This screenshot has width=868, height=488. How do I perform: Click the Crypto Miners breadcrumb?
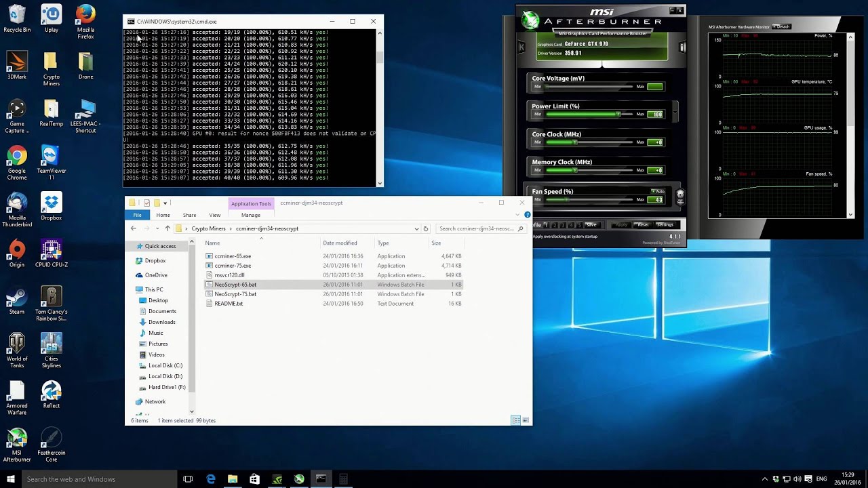208,228
